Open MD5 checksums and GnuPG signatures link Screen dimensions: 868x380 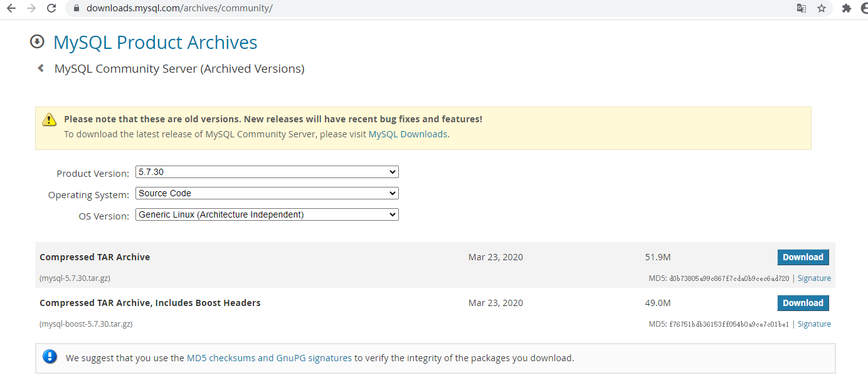click(269, 358)
